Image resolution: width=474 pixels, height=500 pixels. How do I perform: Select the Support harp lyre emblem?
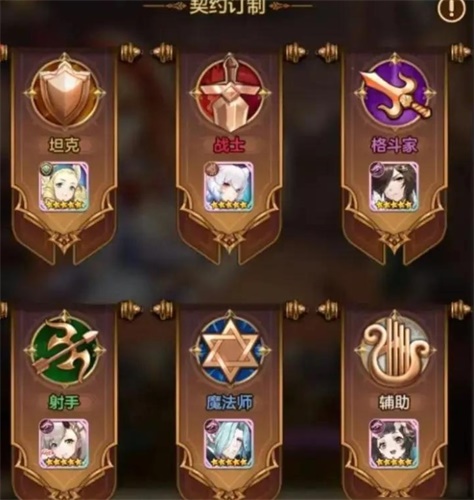click(x=395, y=350)
